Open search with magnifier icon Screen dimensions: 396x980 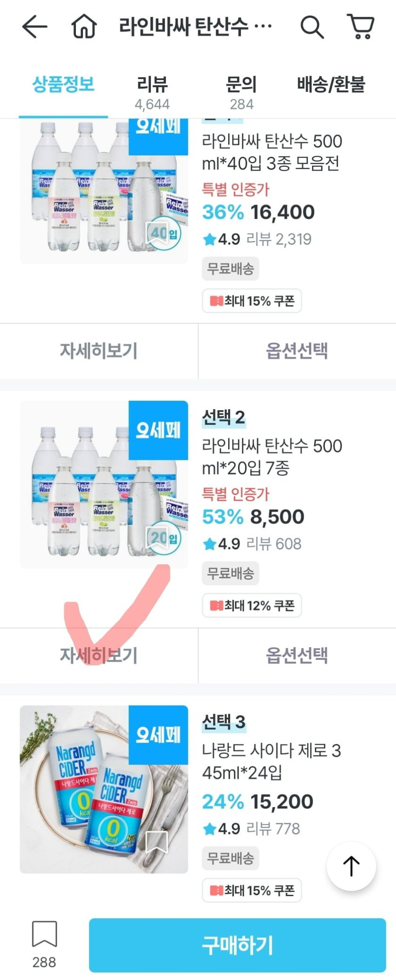[x=312, y=27]
